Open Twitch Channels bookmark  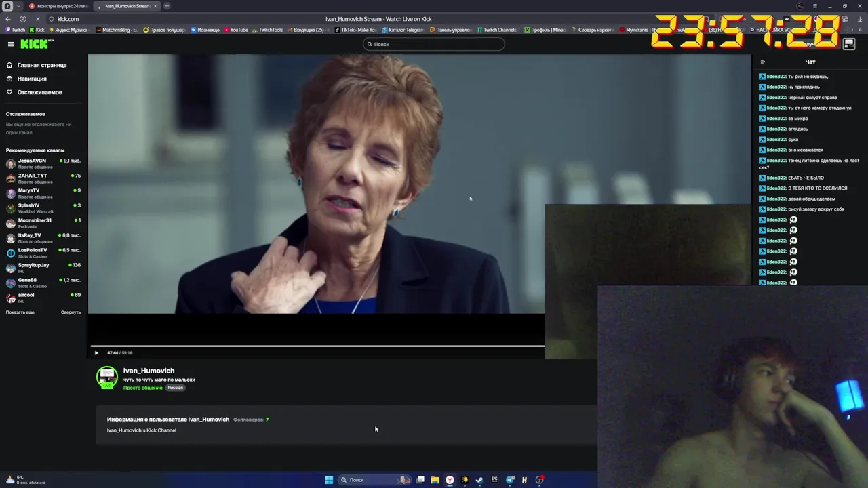[x=497, y=30]
